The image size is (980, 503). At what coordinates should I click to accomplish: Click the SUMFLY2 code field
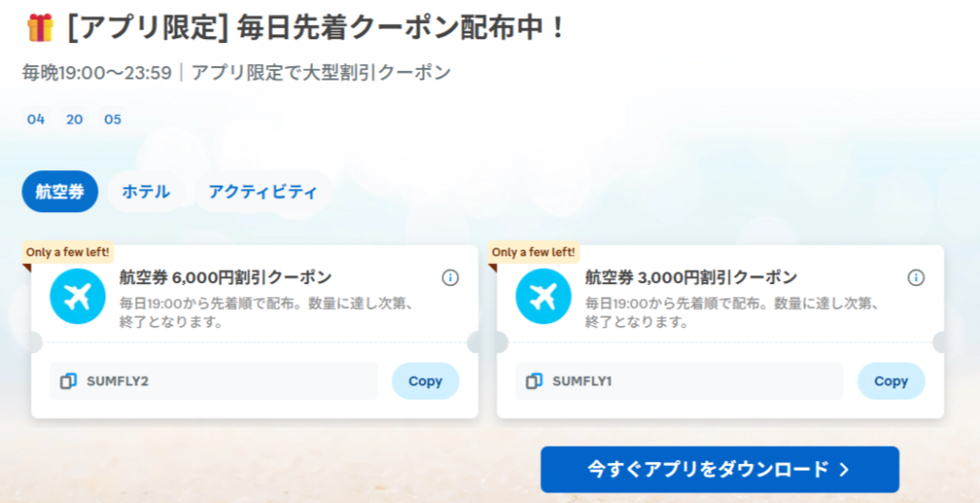click(213, 382)
